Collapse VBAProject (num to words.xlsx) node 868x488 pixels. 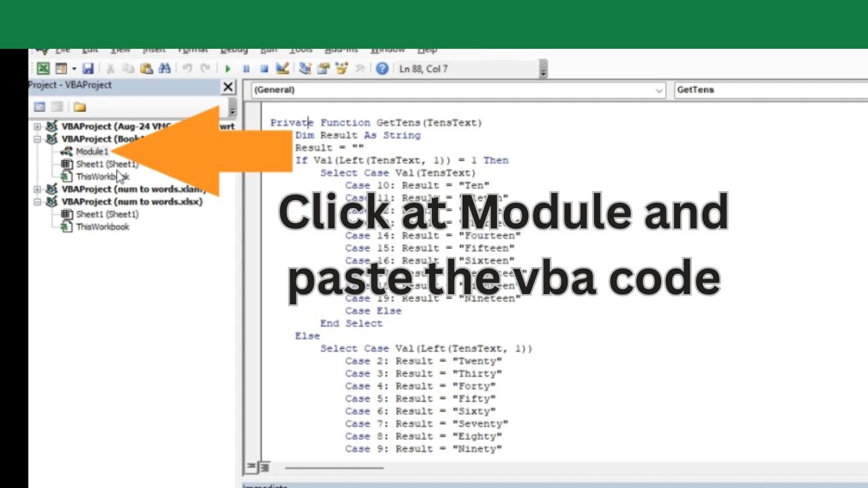click(37, 202)
